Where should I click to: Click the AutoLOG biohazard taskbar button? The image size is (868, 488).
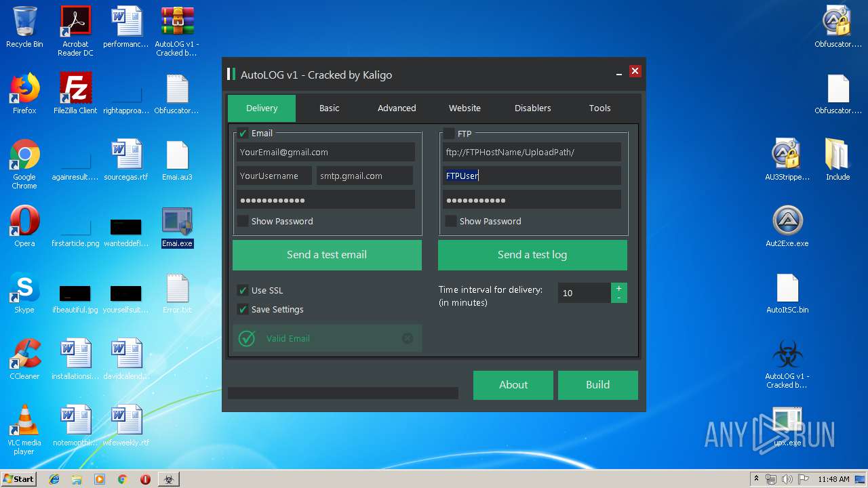tap(168, 479)
